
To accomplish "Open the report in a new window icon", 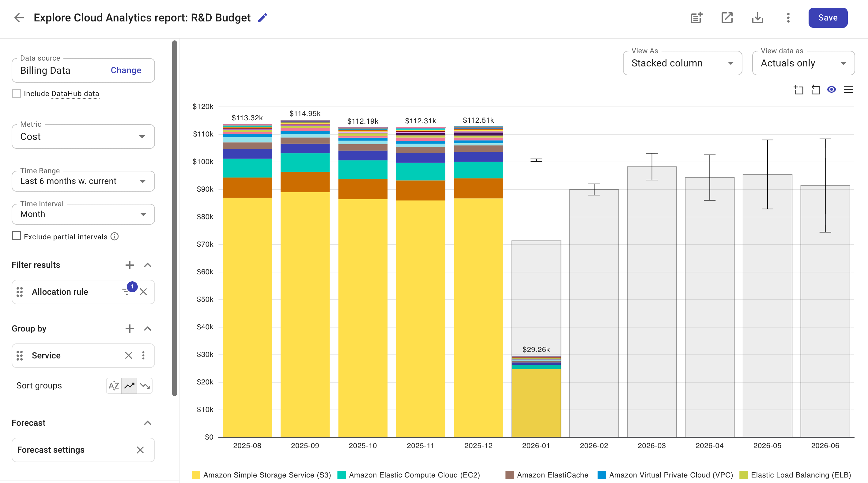I will click(x=727, y=17).
